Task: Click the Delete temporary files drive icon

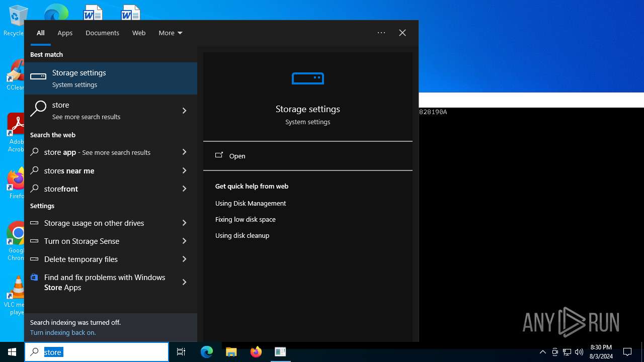Action: pos(34,259)
